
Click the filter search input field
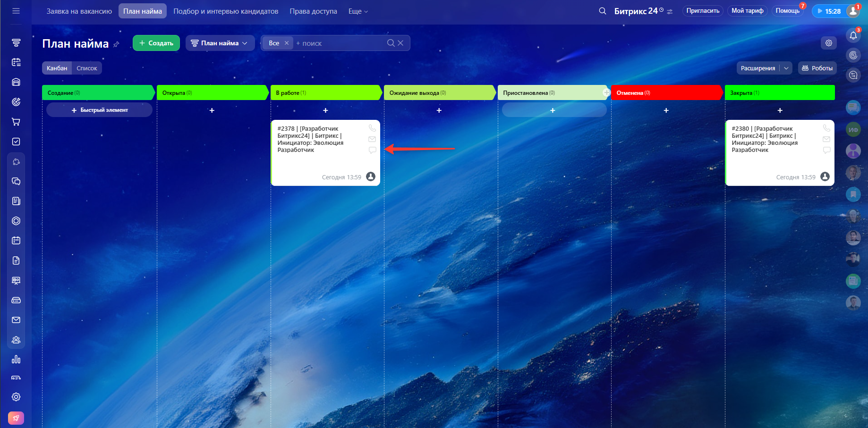[x=340, y=43]
